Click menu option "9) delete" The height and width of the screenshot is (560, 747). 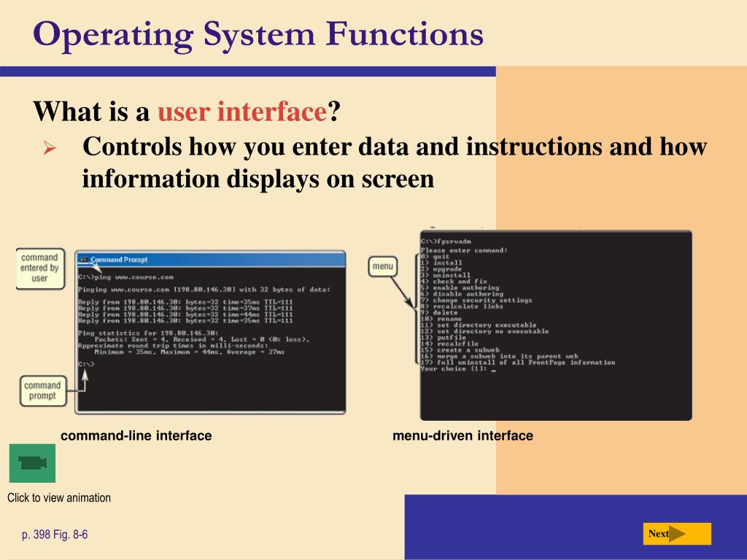tap(439, 312)
